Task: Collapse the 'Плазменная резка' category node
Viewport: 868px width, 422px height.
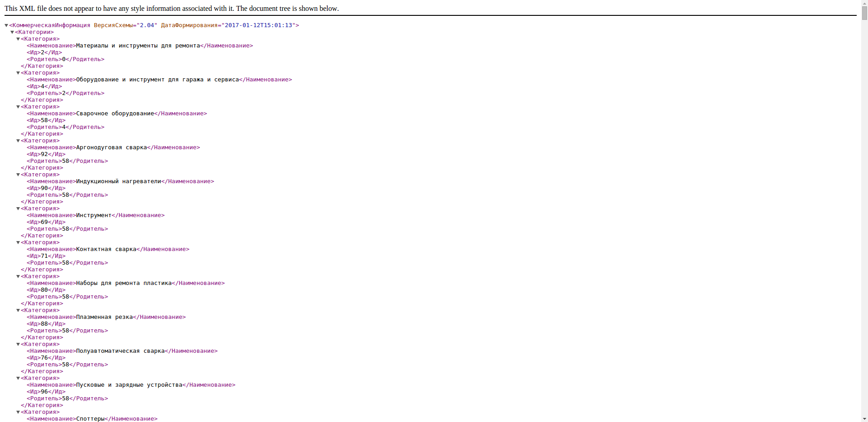Action: [18, 310]
